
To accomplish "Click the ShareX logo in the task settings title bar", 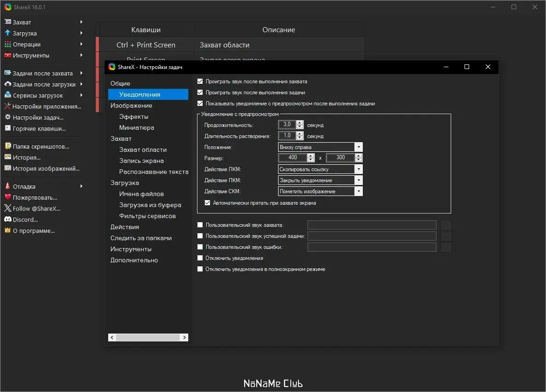I will 112,67.
